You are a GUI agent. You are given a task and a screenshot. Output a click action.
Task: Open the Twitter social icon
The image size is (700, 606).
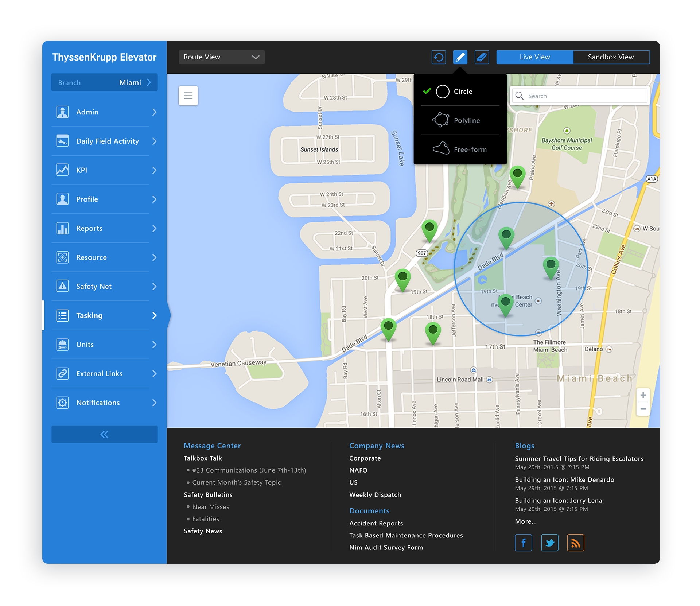coord(549,543)
